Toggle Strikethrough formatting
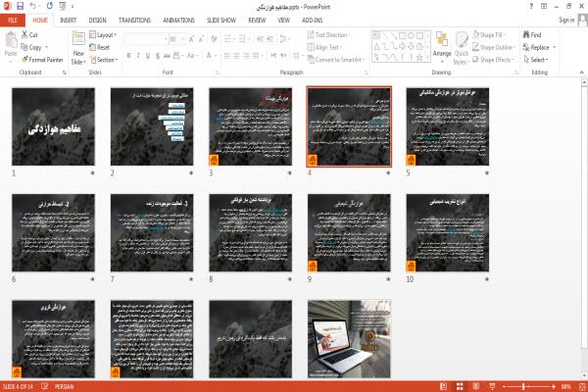 coord(167,56)
